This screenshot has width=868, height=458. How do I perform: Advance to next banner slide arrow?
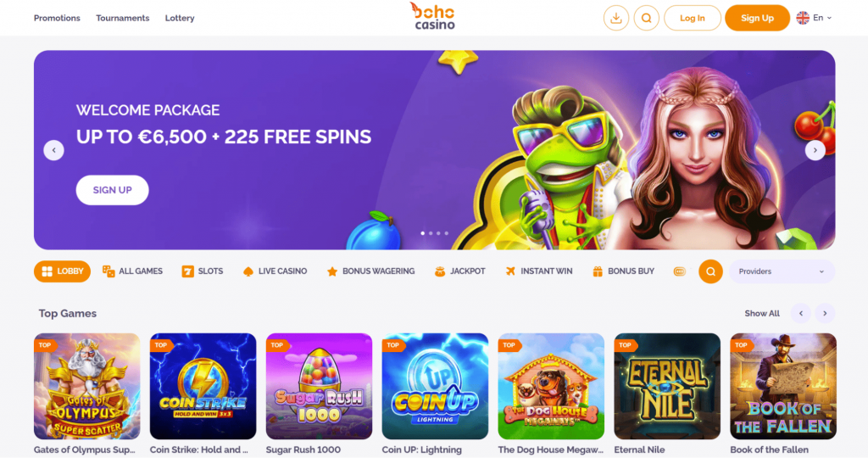(815, 150)
